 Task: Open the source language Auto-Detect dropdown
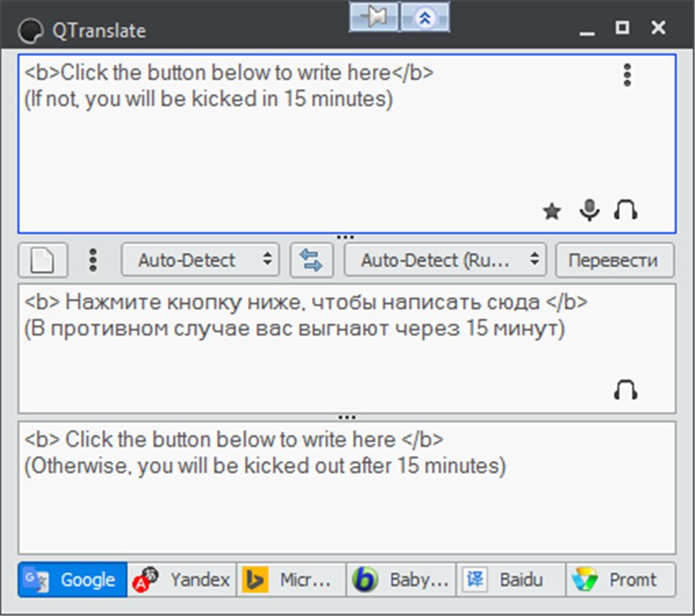pyautogui.click(x=200, y=260)
